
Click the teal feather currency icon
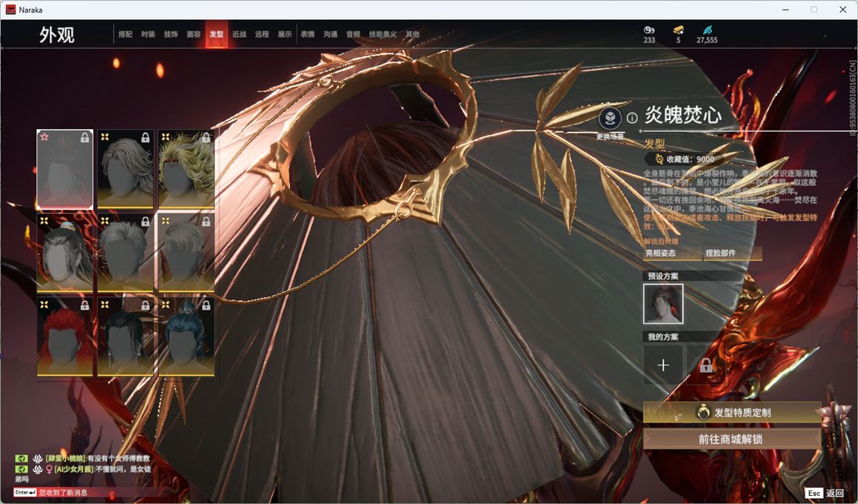[x=707, y=30]
